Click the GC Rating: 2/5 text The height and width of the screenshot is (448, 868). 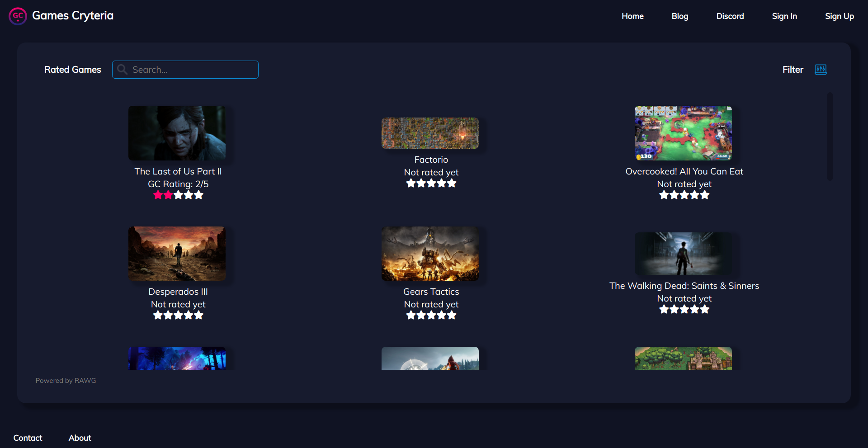178,184
